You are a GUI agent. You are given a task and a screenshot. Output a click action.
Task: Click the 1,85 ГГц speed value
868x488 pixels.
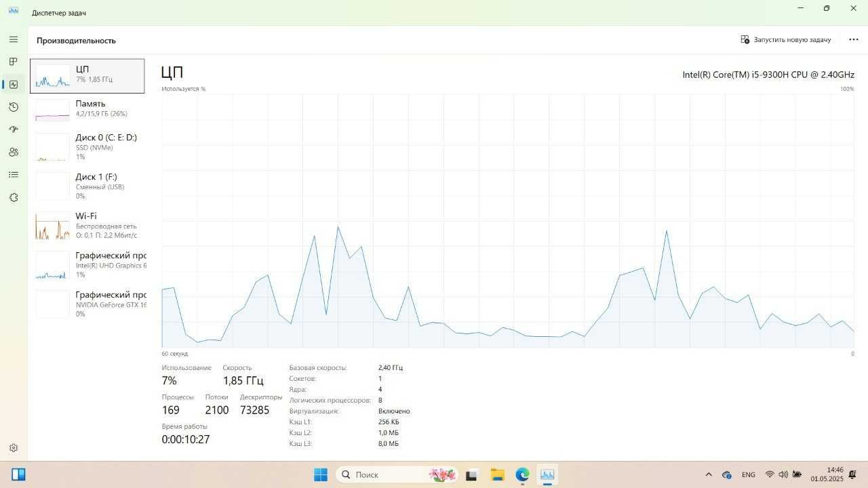(243, 381)
